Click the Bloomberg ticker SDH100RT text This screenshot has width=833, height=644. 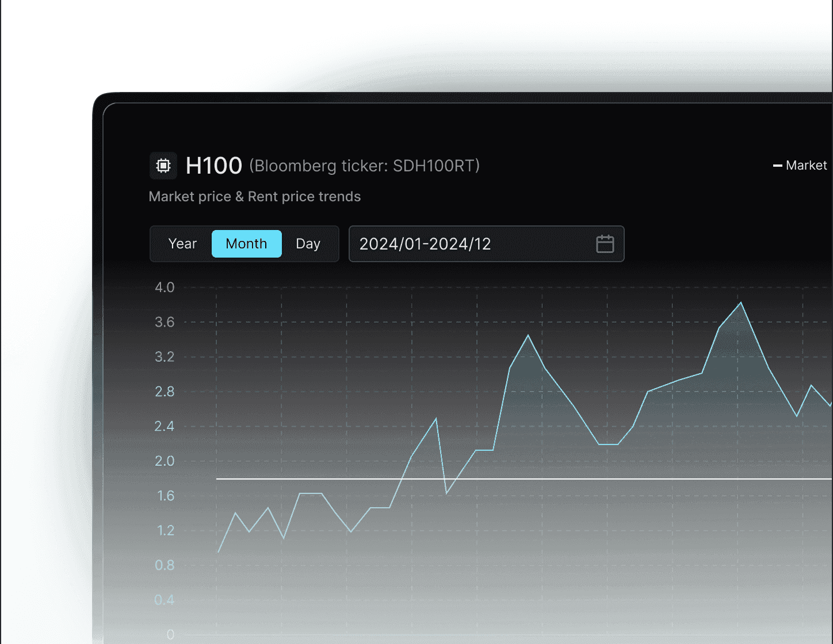coord(364,166)
